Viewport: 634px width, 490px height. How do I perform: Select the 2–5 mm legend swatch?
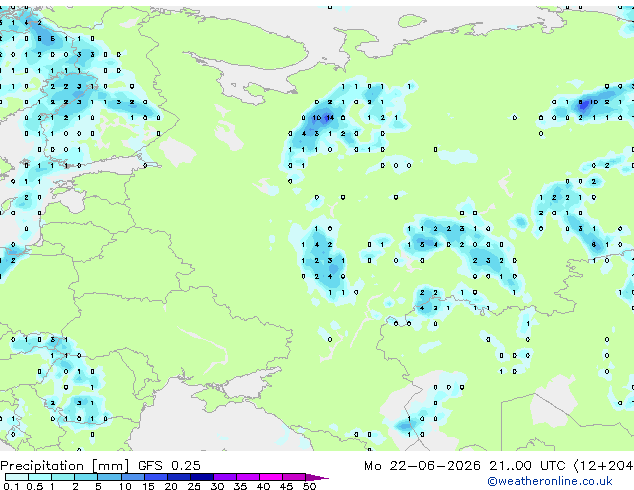pos(86,477)
